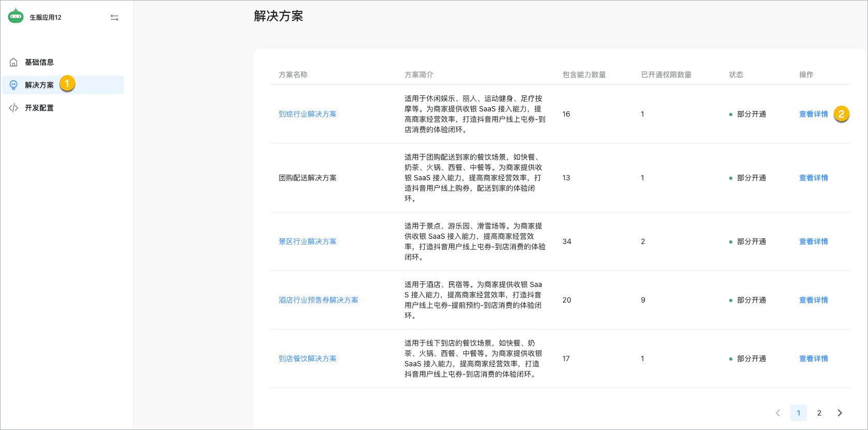Select 开发配置 in the sidebar menu
This screenshot has height=430, width=868.
click(x=39, y=108)
